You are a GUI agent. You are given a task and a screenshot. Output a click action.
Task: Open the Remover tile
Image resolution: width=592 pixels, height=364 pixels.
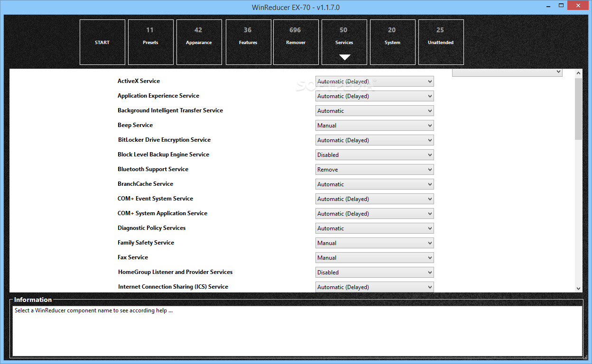coord(296,42)
